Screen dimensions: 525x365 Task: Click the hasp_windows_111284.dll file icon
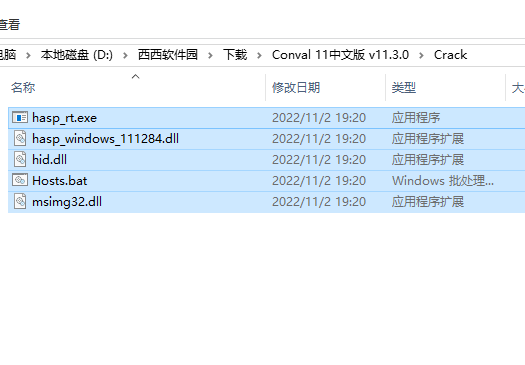tap(20, 139)
